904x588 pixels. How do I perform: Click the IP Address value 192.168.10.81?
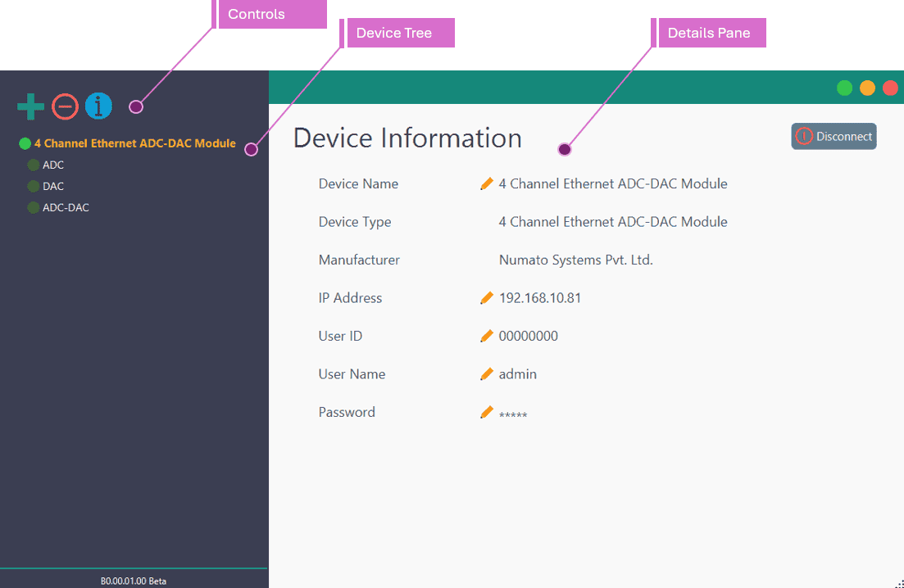(x=539, y=298)
